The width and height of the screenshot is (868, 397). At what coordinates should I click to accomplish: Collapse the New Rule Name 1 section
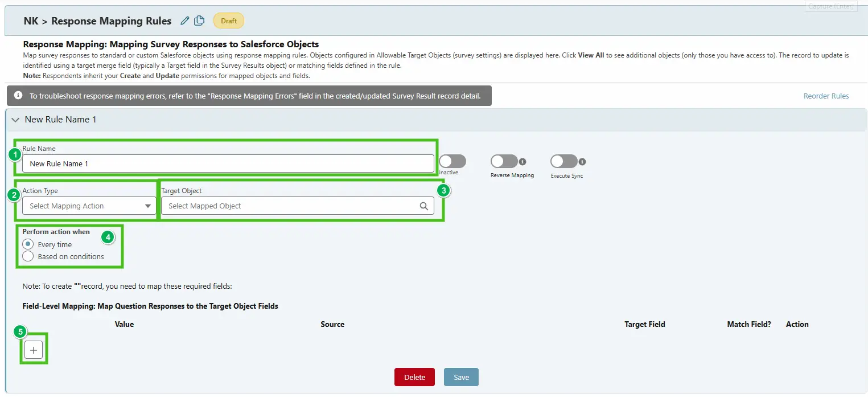click(x=15, y=120)
